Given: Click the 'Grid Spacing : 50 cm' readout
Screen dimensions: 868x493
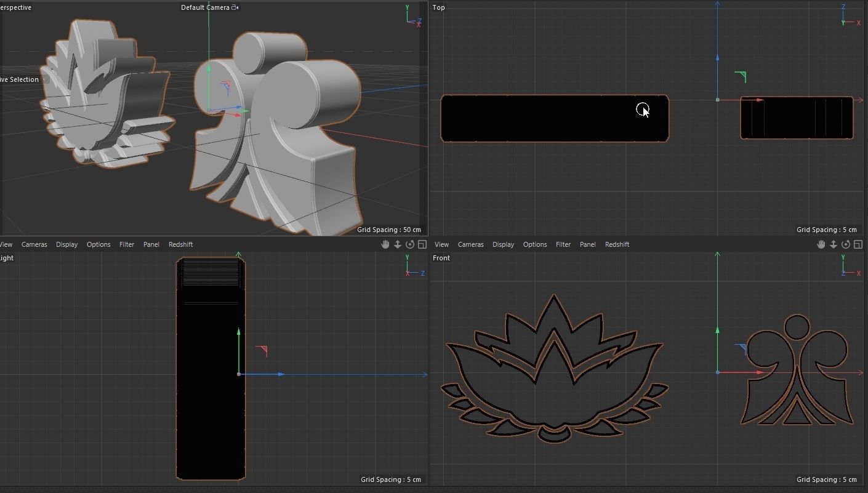Looking at the screenshot, I should point(389,230).
